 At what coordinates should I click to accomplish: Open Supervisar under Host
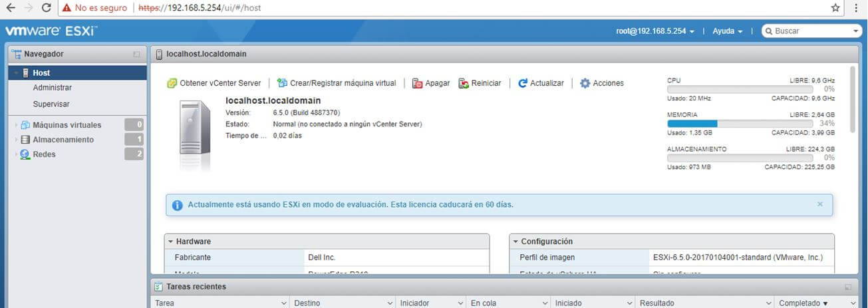click(x=51, y=104)
